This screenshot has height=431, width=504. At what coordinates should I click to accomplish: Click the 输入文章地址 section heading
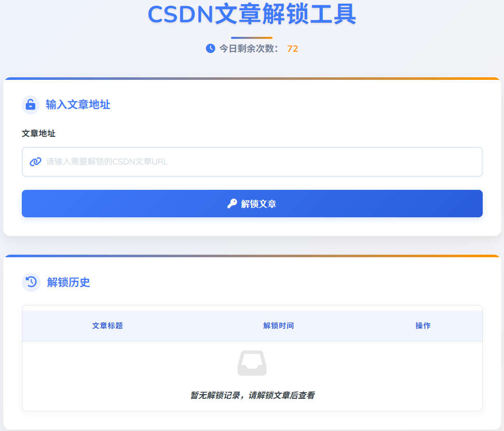(78, 105)
